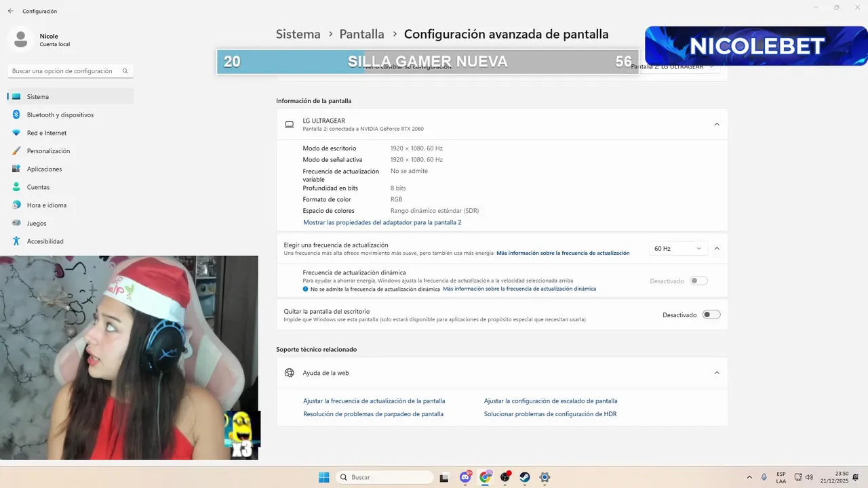
Task: Open OBS Studio from the taskbar
Action: pyautogui.click(x=505, y=477)
